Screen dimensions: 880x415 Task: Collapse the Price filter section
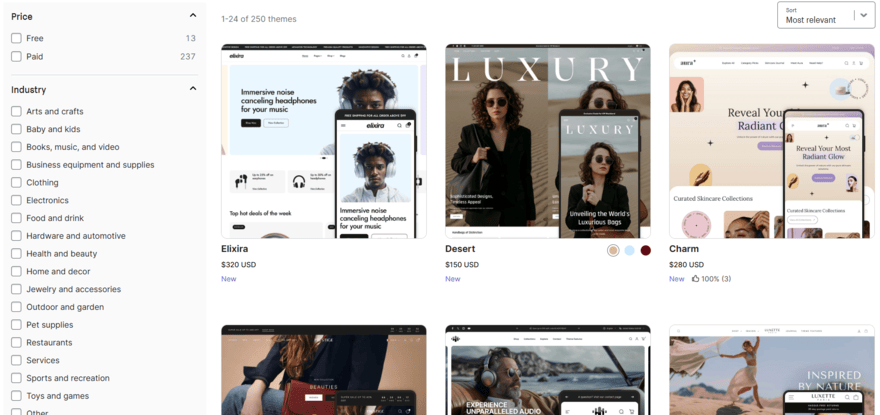pos(192,16)
